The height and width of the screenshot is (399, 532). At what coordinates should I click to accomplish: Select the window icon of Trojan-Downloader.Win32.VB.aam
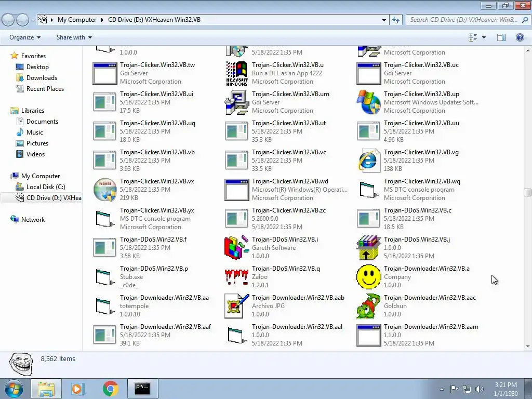(368, 335)
